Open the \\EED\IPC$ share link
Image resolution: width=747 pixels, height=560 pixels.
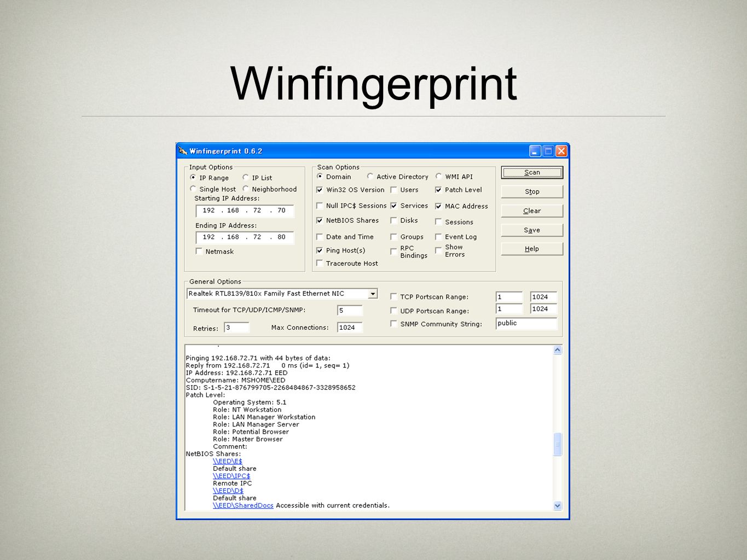pyautogui.click(x=231, y=476)
